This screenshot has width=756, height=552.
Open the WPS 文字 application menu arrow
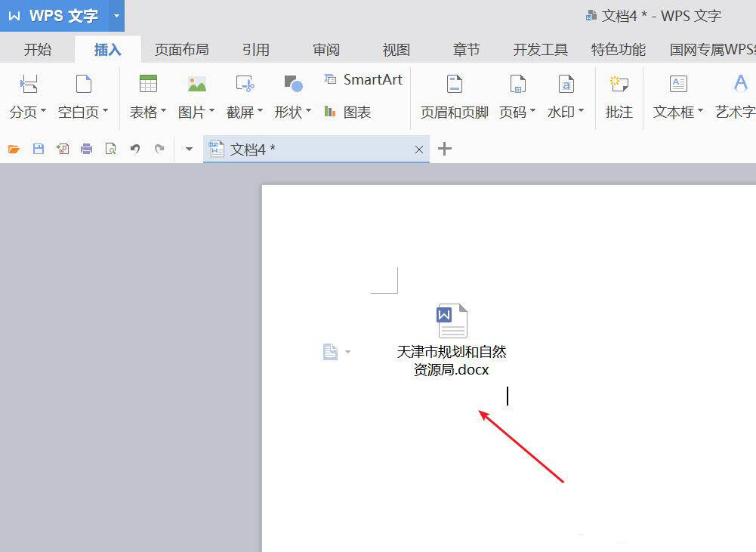(116, 16)
